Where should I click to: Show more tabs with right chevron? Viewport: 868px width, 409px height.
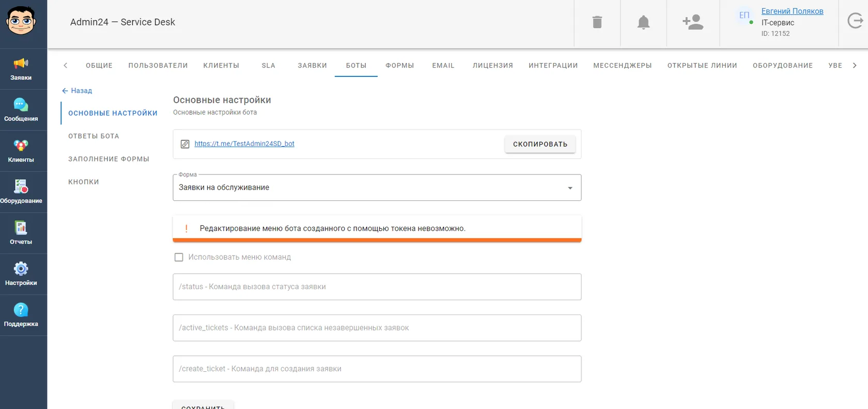tap(855, 66)
